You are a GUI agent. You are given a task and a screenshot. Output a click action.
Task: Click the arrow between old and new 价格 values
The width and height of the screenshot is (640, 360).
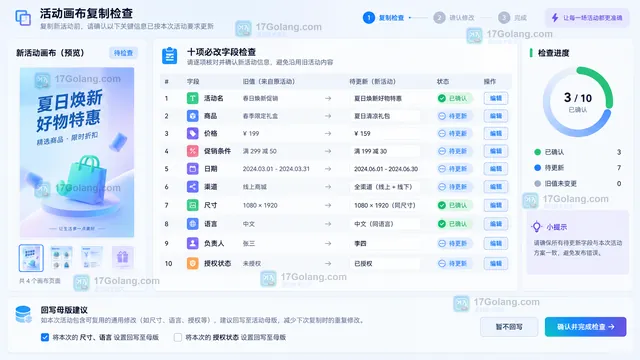(x=328, y=133)
